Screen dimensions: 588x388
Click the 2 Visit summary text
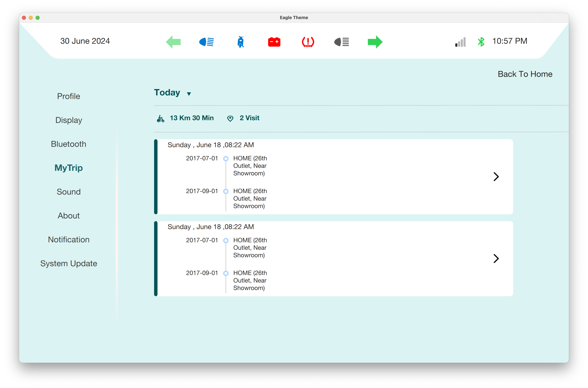[249, 118]
